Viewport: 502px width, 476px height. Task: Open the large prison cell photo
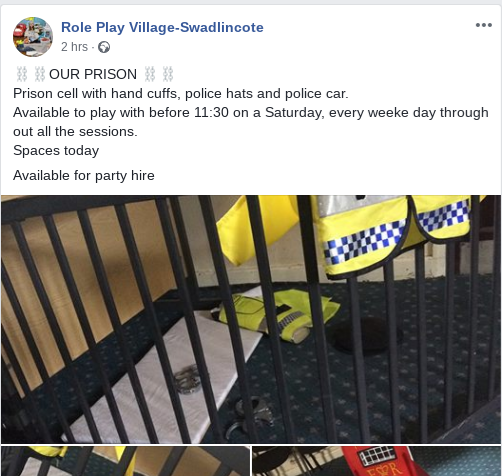coord(251,319)
